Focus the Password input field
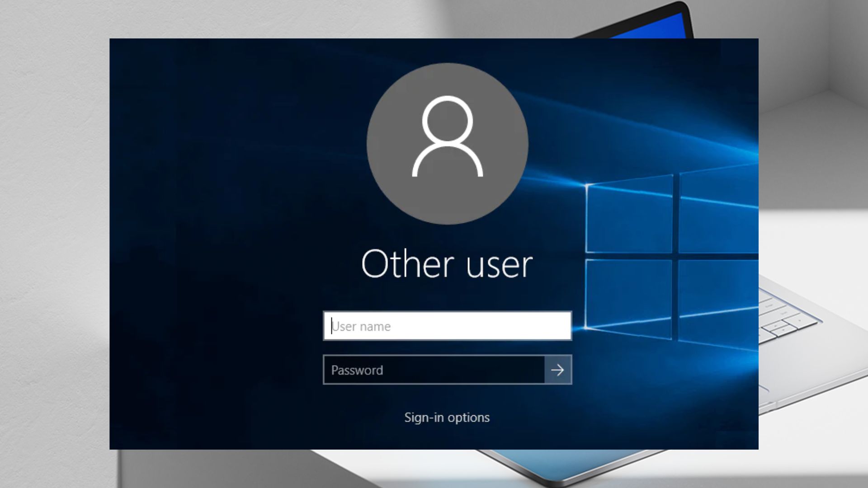 coord(434,370)
